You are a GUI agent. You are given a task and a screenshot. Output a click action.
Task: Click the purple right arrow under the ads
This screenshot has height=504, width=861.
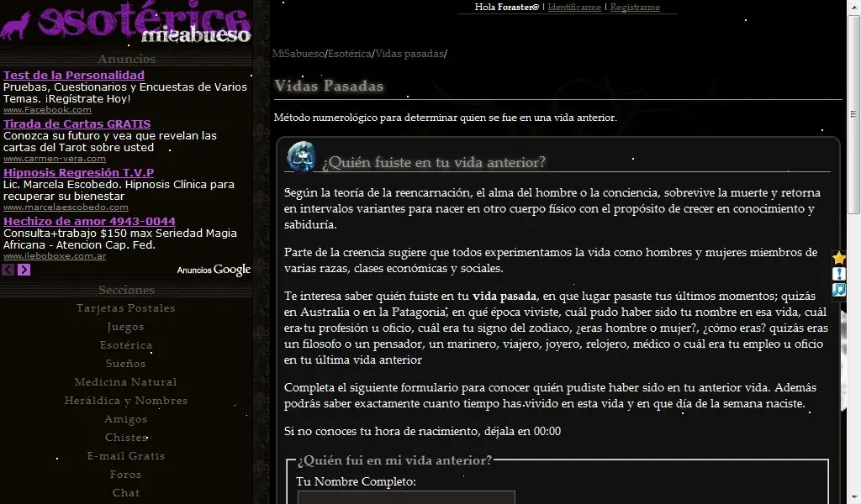pos(25,270)
